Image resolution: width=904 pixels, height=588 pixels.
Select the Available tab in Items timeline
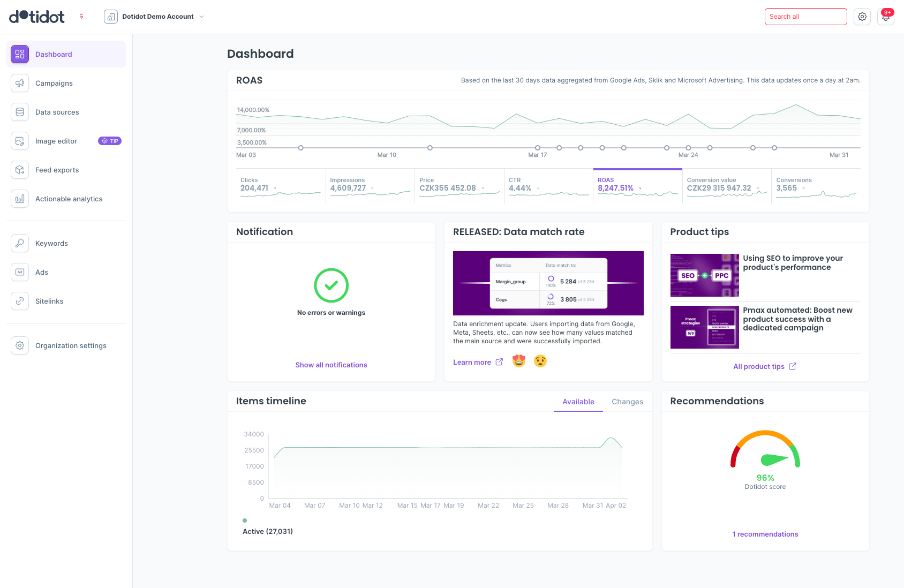click(x=578, y=402)
